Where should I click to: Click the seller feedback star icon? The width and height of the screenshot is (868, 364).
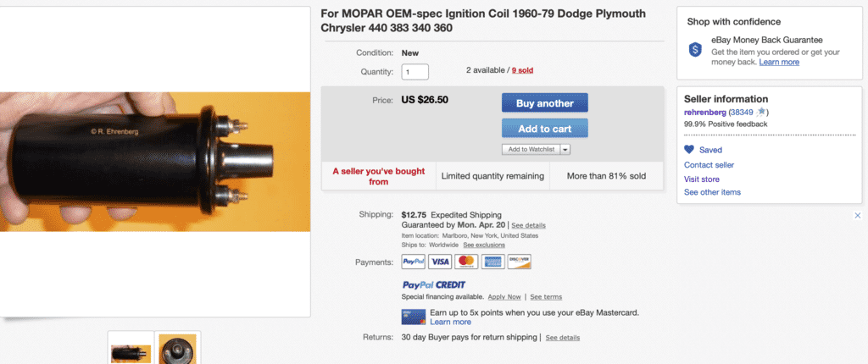pyautogui.click(x=761, y=112)
